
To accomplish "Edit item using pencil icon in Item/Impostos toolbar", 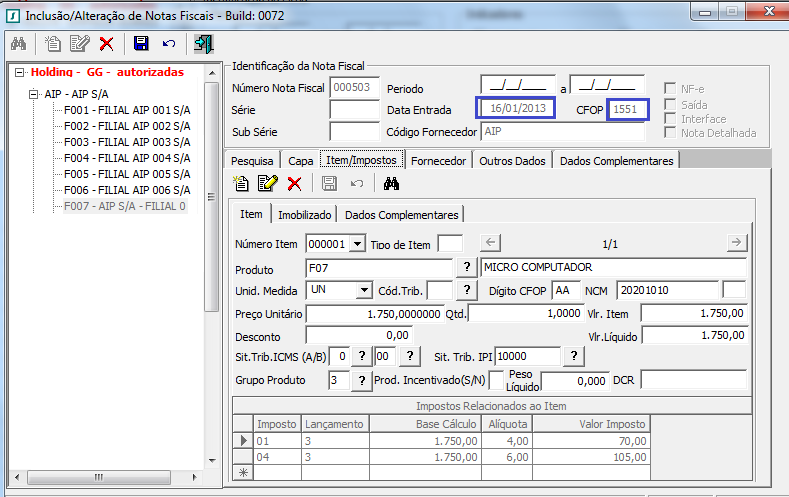I will pos(267,183).
